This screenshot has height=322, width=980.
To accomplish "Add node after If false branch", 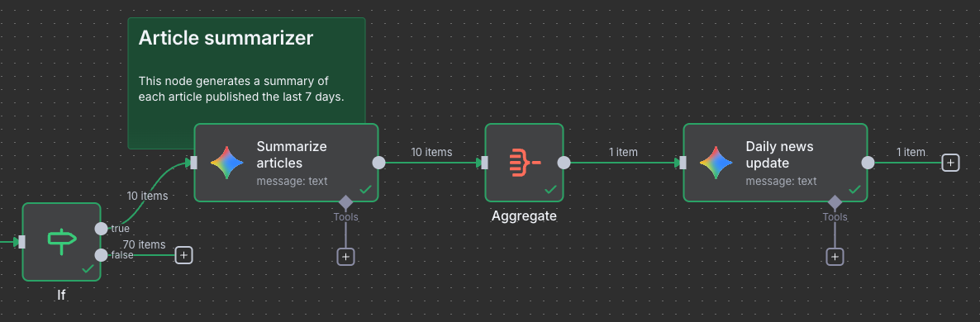I will (x=183, y=254).
